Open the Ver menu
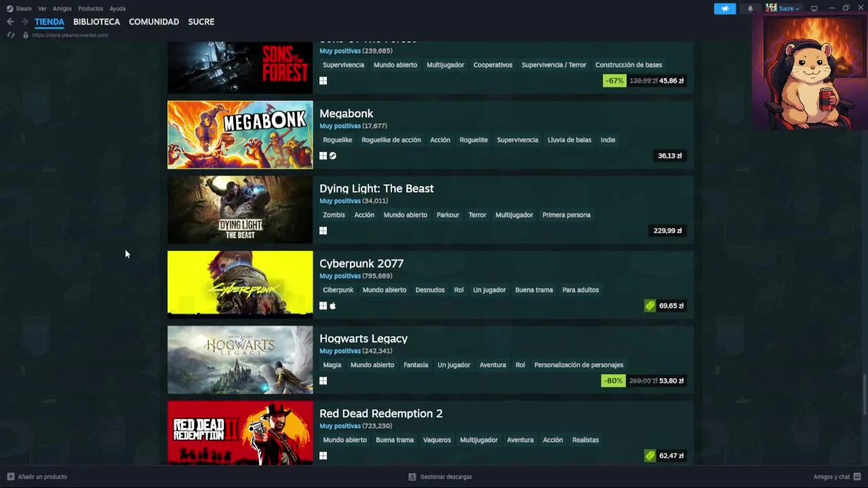This screenshot has height=488, width=868. click(42, 9)
